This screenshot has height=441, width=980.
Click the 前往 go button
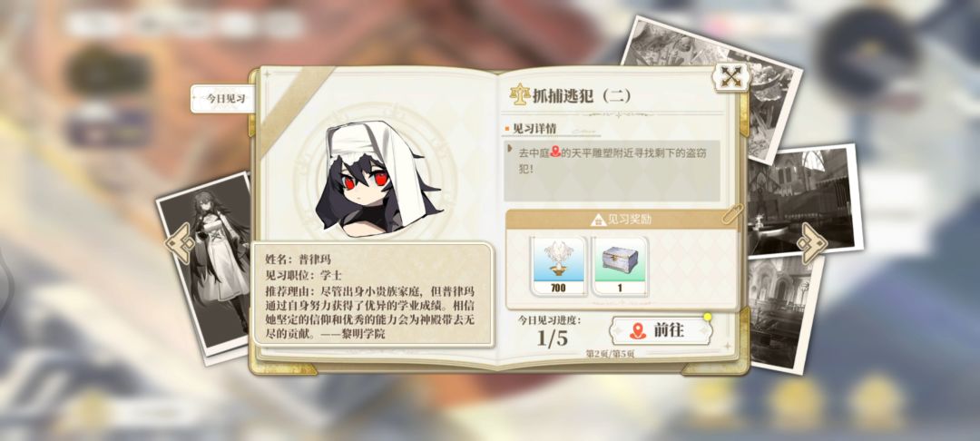[x=661, y=331]
